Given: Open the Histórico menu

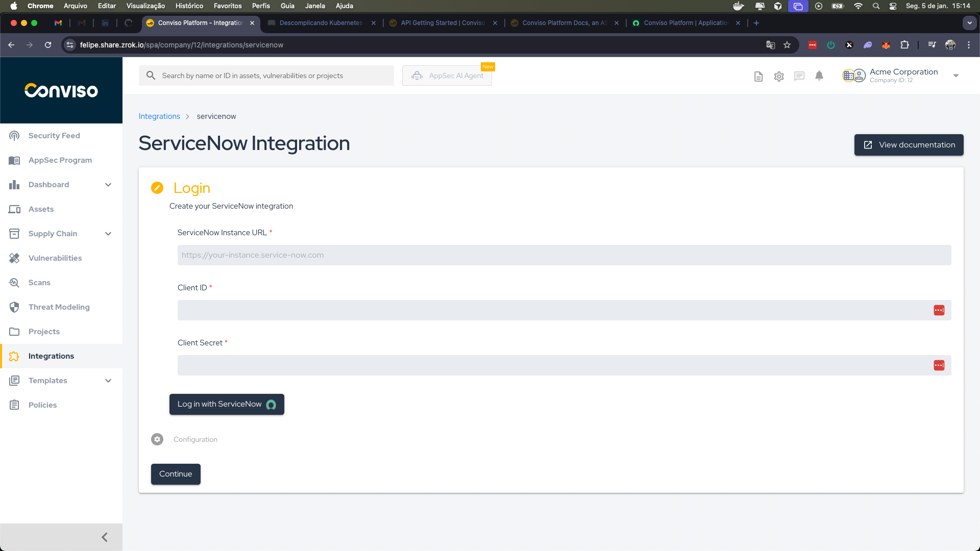Looking at the screenshot, I should pyautogui.click(x=188, y=6).
